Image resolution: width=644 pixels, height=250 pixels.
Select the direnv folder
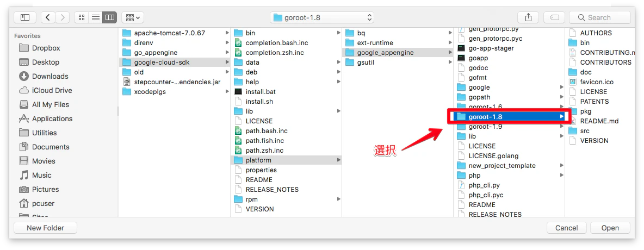tap(175, 43)
